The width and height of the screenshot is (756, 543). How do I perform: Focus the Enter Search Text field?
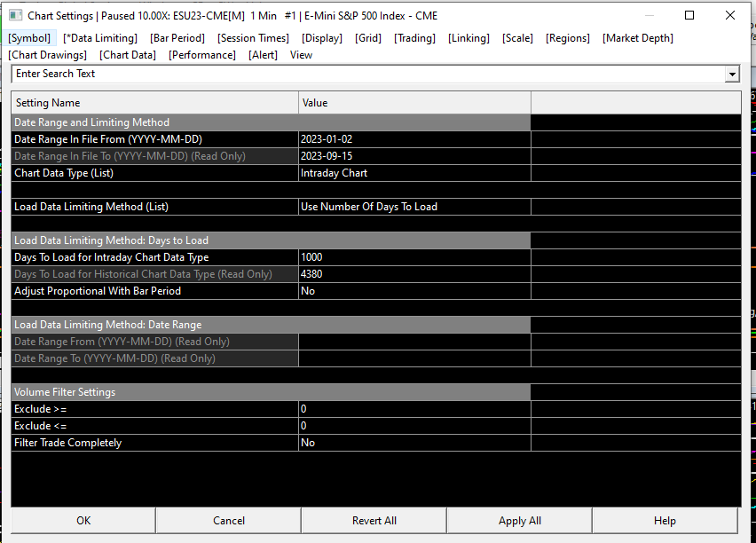pyautogui.click(x=368, y=75)
